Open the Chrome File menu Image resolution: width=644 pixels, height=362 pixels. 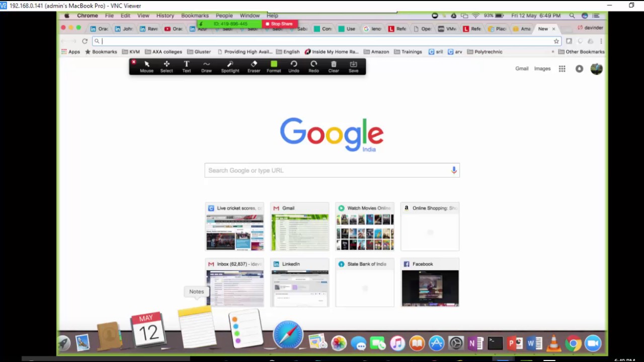tap(109, 16)
